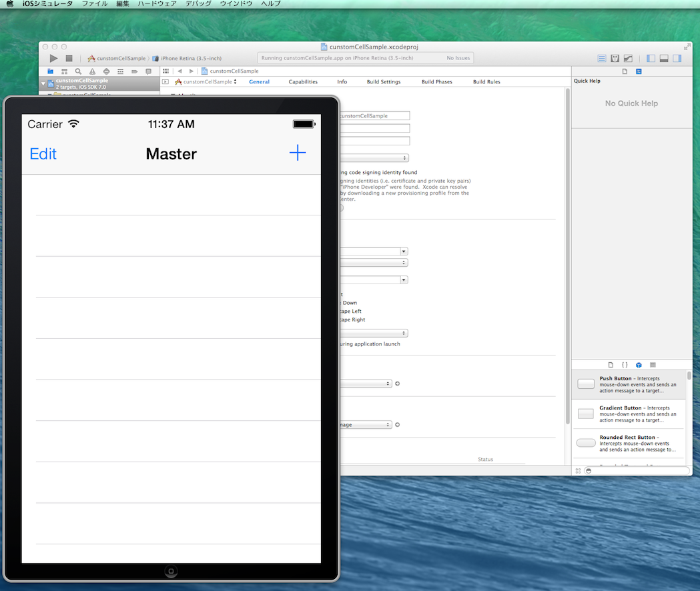Open the 編集 menu
This screenshot has height=591, width=700.
tap(122, 3)
